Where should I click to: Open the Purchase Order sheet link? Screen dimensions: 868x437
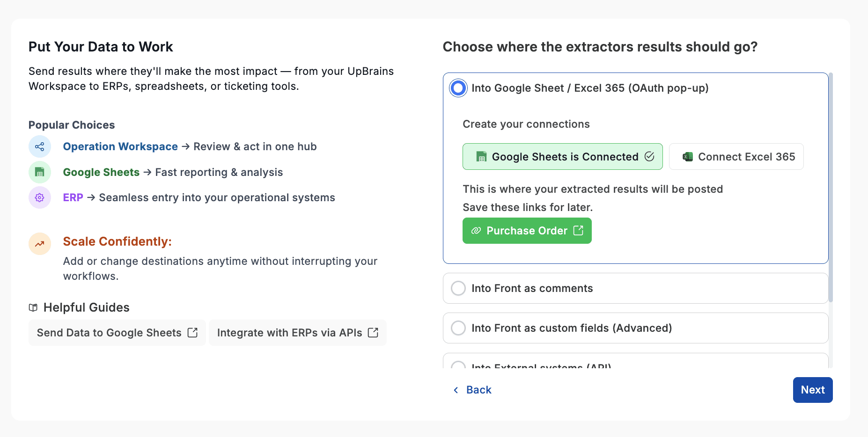527,231
